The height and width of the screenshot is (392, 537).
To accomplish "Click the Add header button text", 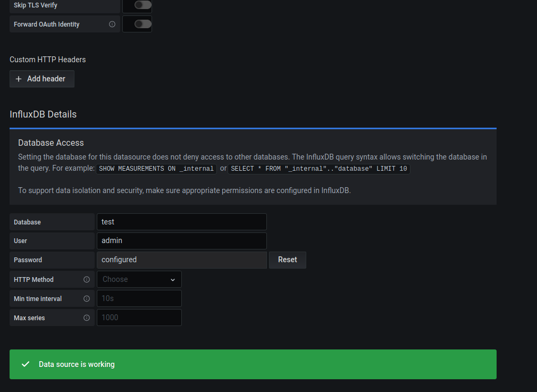I will (46, 79).
